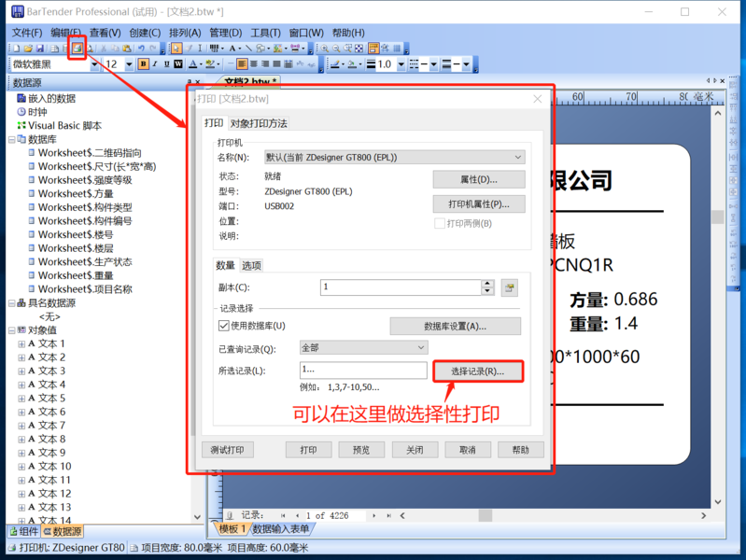Open queried records dropdown
Viewport: 746px width, 560px height.
[420, 348]
